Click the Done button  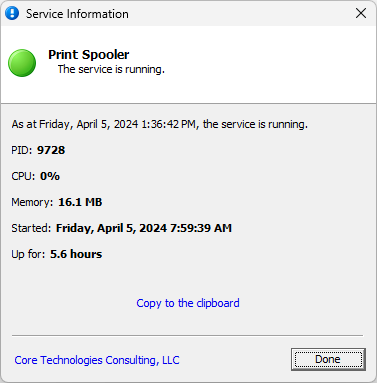click(328, 359)
